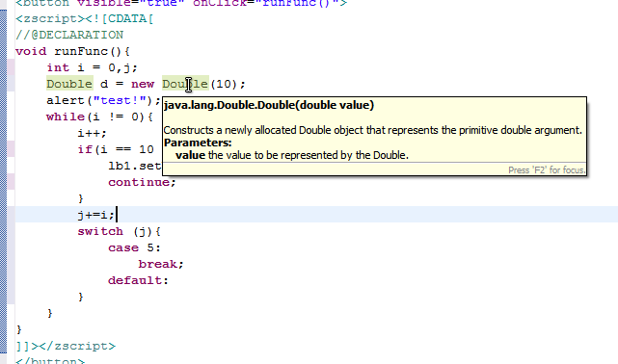Viewport: 618px width, 364px height.
Task: Click the java.lang.Double.Double(double value) tooltip title
Action: 269,105
